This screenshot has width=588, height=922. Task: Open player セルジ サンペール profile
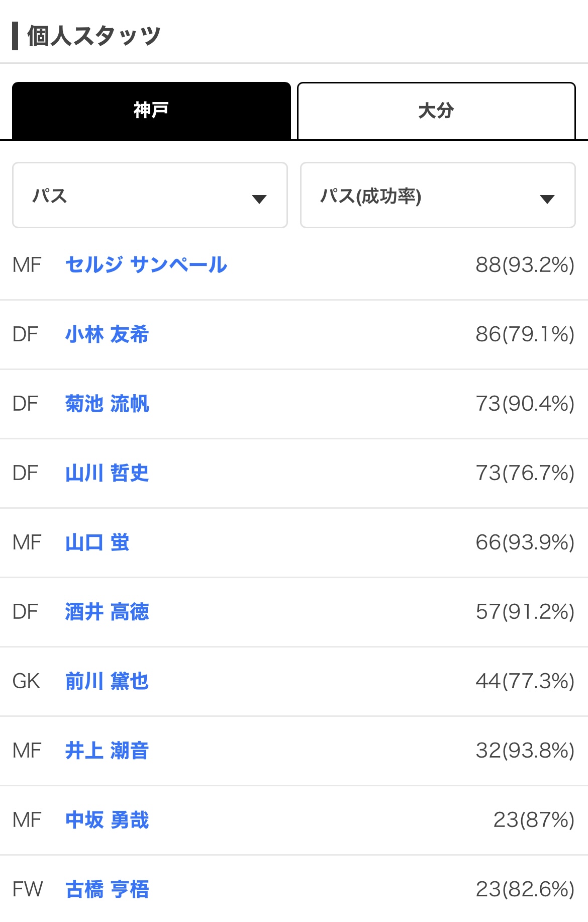[146, 265]
